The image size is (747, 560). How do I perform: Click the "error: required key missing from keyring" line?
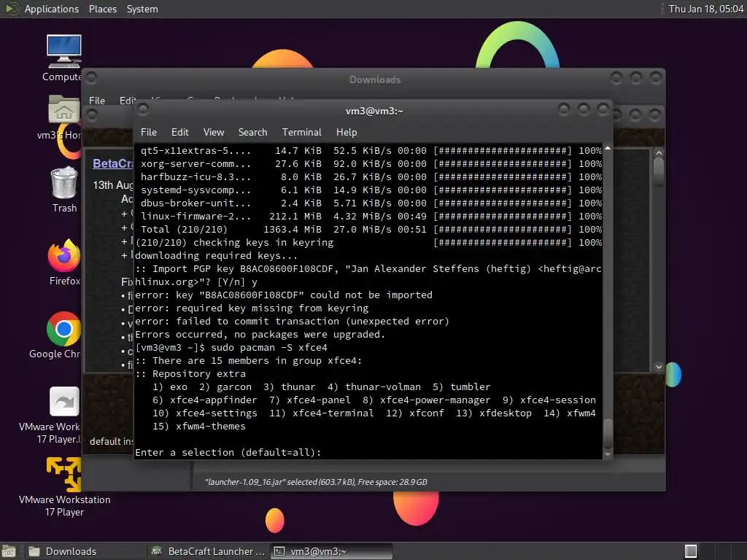[x=252, y=308]
